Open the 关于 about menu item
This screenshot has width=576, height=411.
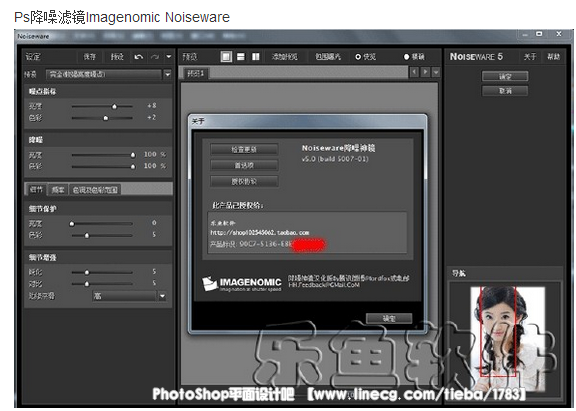click(530, 57)
